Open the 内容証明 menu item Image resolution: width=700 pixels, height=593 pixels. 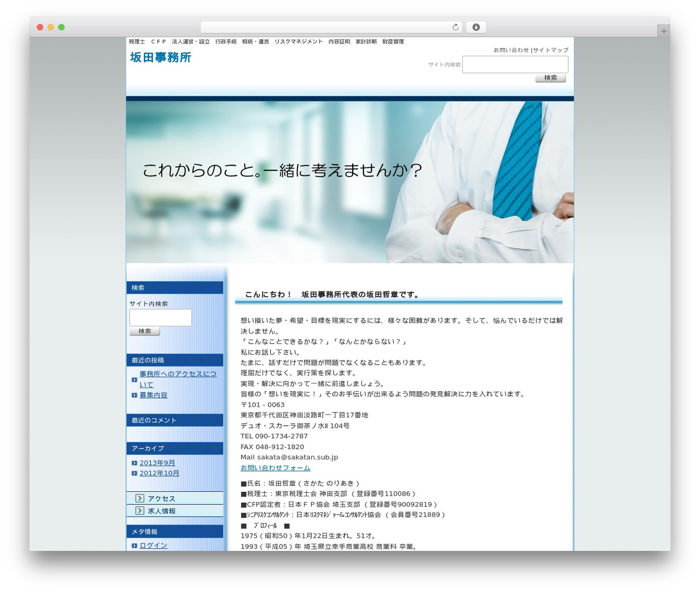339,42
